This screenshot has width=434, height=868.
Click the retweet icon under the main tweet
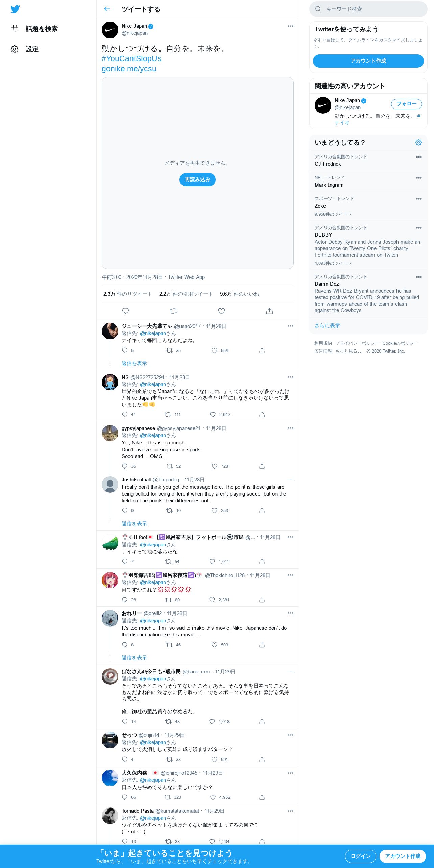coord(173,311)
